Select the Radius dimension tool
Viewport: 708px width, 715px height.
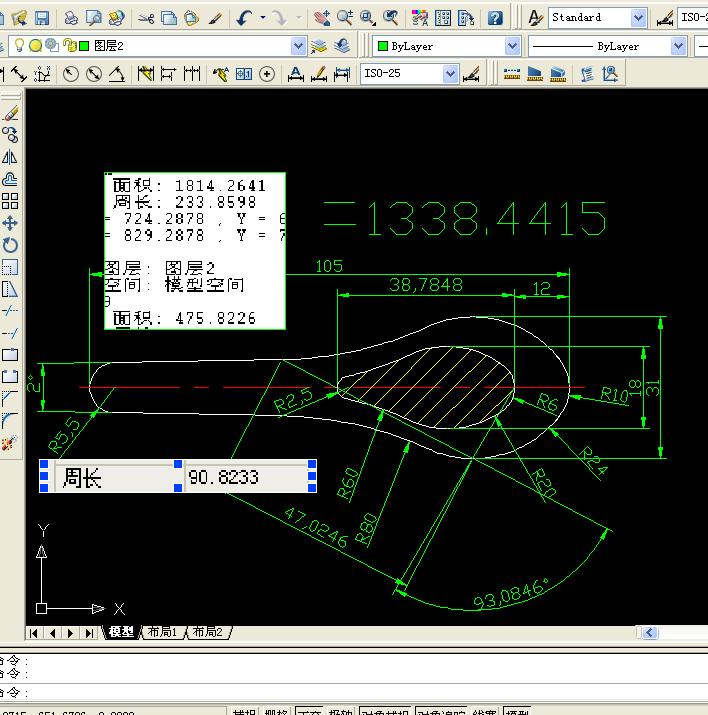71,74
